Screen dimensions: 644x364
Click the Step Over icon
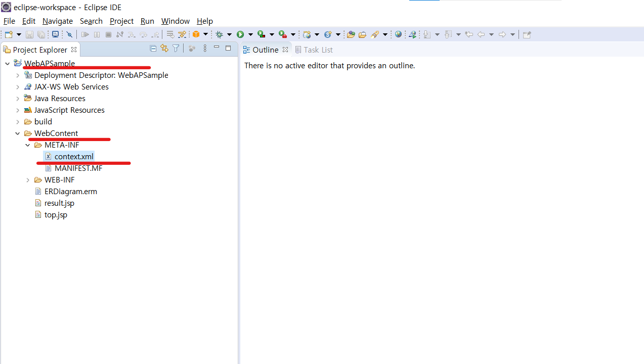click(143, 34)
